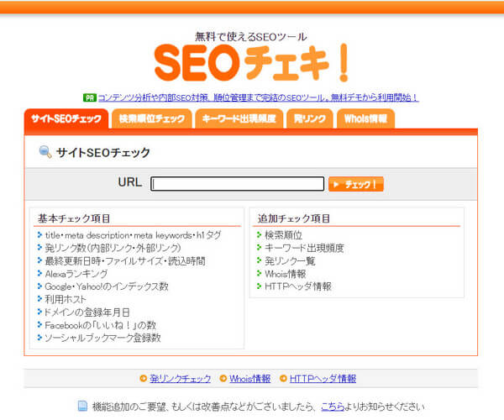Click the URL input field
Image resolution: width=504 pixels, height=420 pixels.
tap(237, 184)
